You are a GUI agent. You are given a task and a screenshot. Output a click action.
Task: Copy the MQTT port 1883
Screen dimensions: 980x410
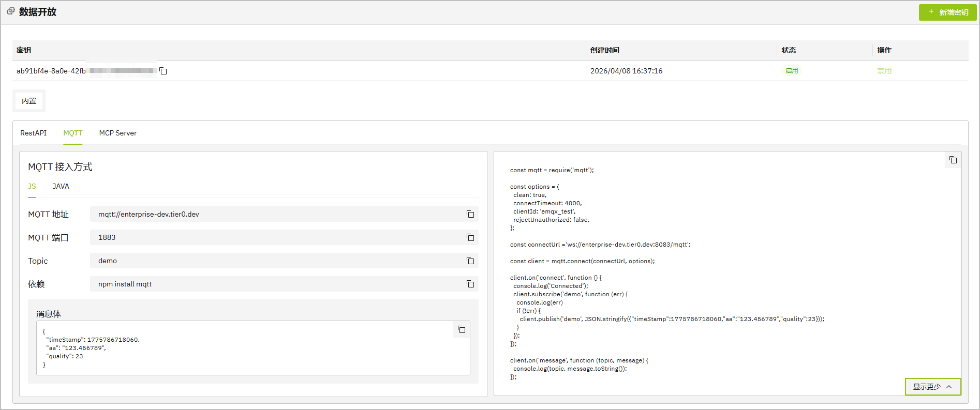click(x=470, y=237)
